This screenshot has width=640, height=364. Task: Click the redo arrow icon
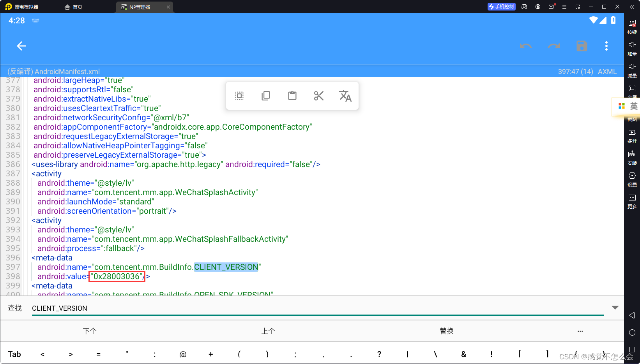pos(553,46)
